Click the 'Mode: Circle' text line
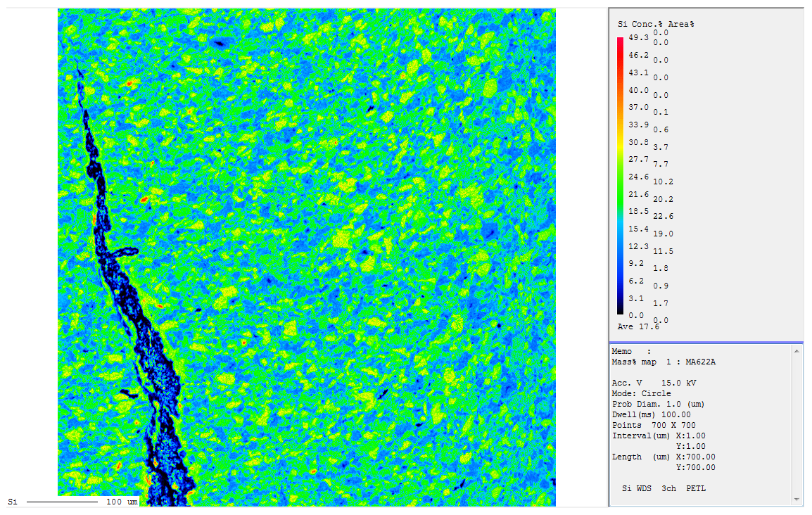Screen dimensions: 812x515 [x=641, y=393]
